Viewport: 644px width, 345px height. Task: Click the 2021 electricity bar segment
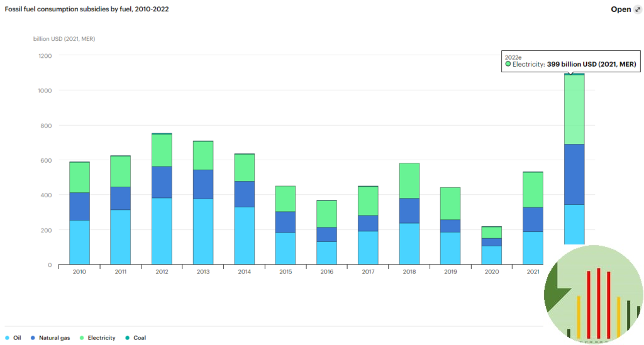pos(533,189)
